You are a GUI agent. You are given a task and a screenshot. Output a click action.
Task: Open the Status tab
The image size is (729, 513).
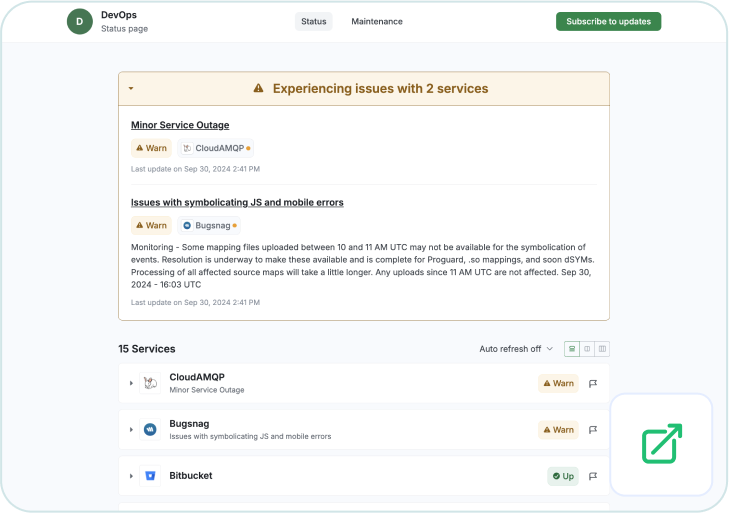coord(313,21)
